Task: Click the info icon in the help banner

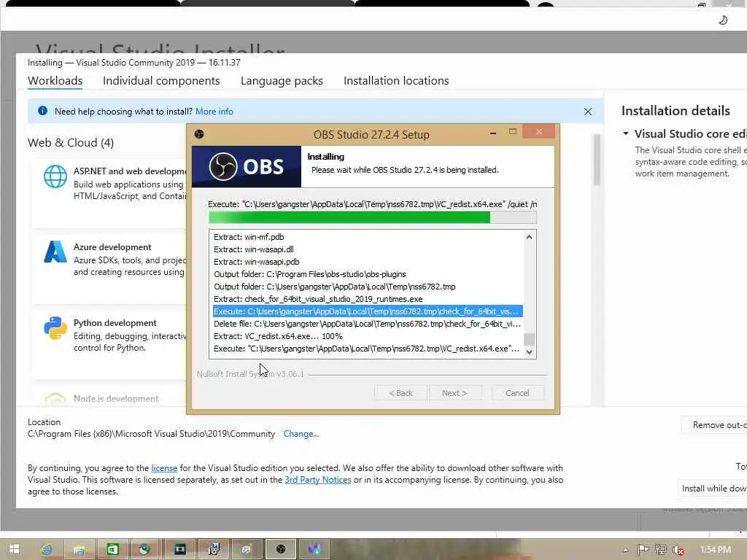Action: pyautogui.click(x=42, y=111)
